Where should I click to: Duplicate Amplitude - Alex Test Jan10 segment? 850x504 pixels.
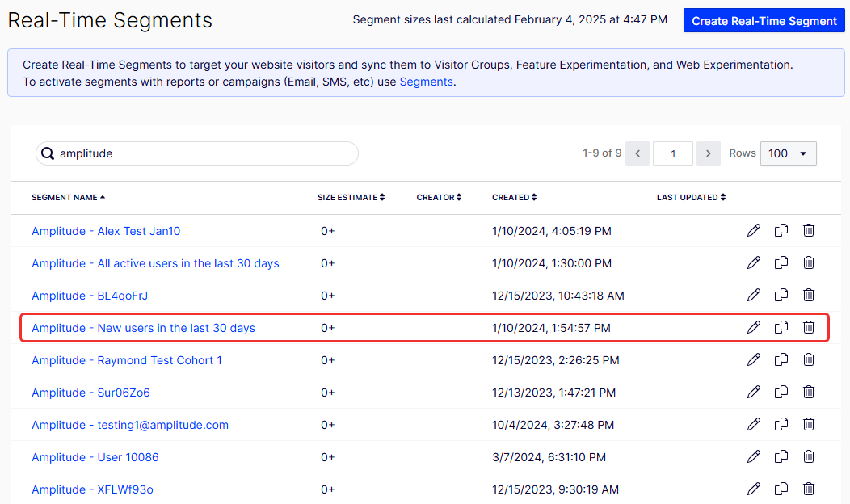point(781,230)
